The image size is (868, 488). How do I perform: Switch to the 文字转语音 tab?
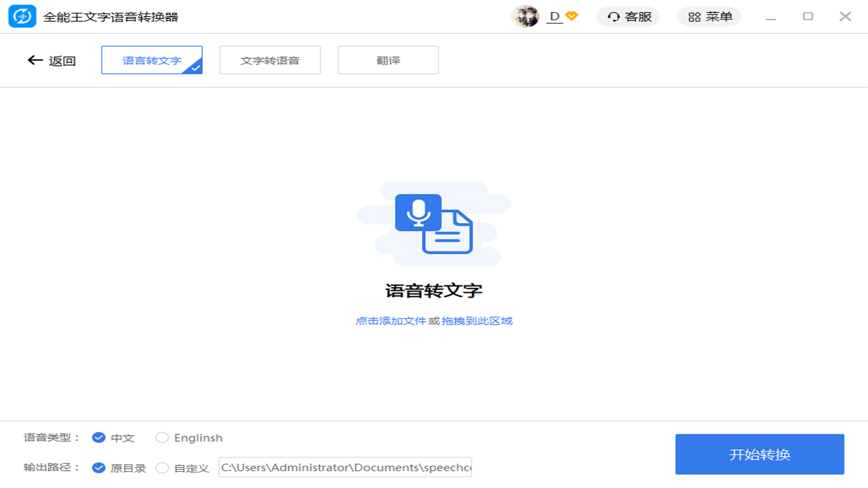tap(270, 60)
